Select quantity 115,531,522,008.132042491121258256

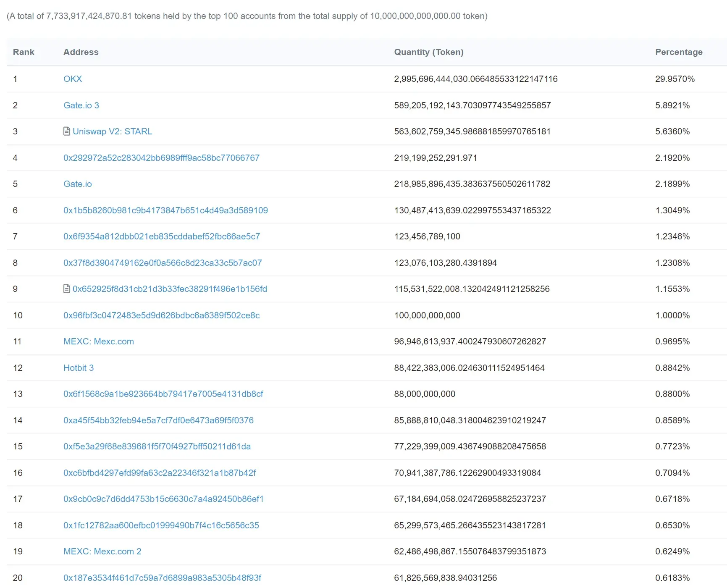tap(472, 289)
